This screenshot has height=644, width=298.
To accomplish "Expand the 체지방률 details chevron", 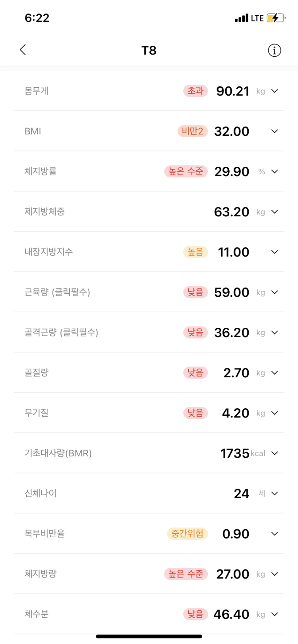I will 275,171.
